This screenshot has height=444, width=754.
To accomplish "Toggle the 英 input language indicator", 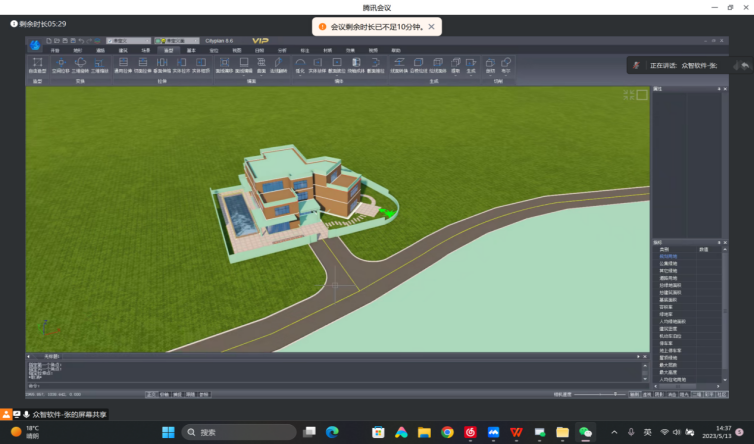I will 647,432.
